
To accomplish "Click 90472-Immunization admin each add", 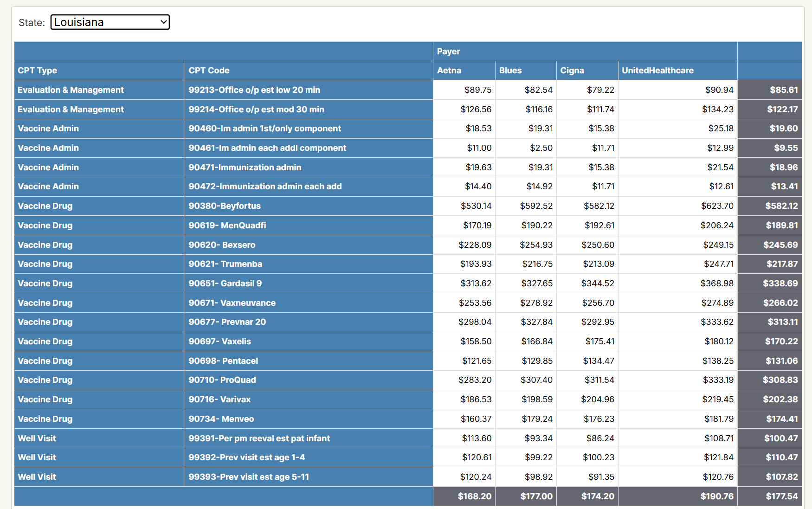I will (309, 187).
